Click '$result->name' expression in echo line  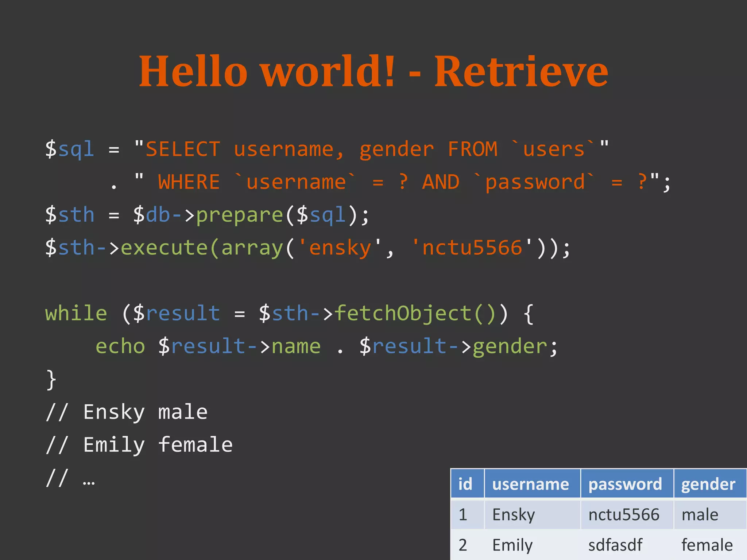(x=239, y=346)
